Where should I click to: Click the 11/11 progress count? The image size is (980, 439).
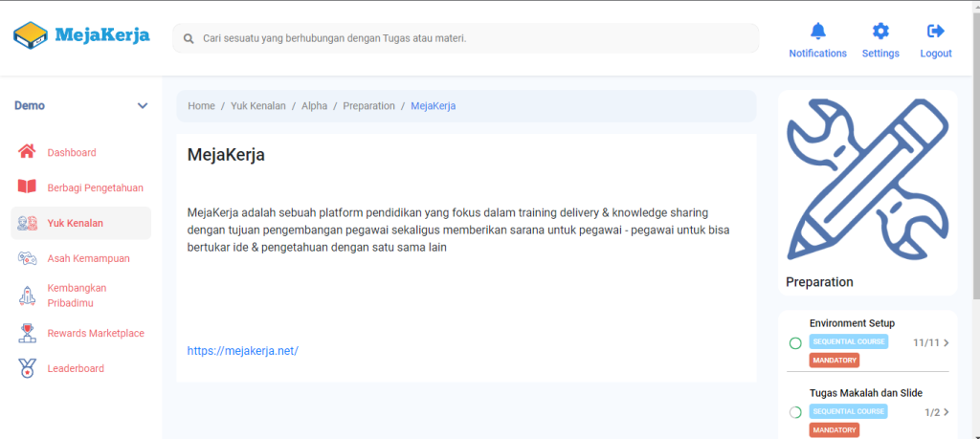pos(925,342)
